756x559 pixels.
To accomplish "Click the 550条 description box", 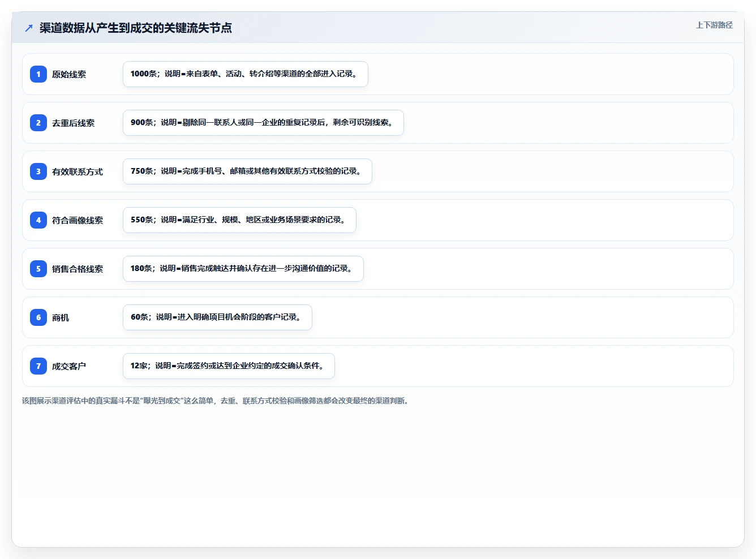I will (x=239, y=220).
